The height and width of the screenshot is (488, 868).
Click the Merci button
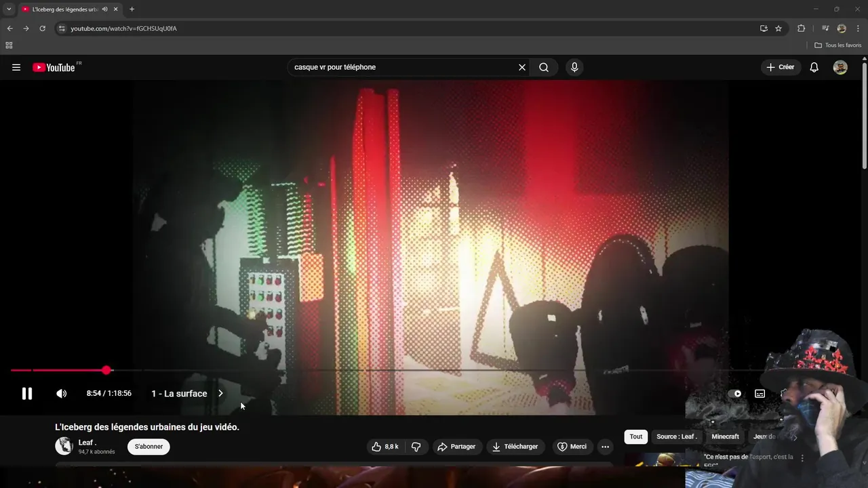click(572, 447)
